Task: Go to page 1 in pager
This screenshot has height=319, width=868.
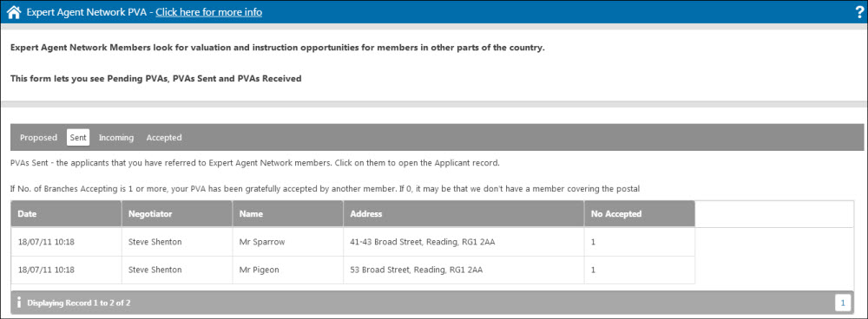Action: pos(843,303)
